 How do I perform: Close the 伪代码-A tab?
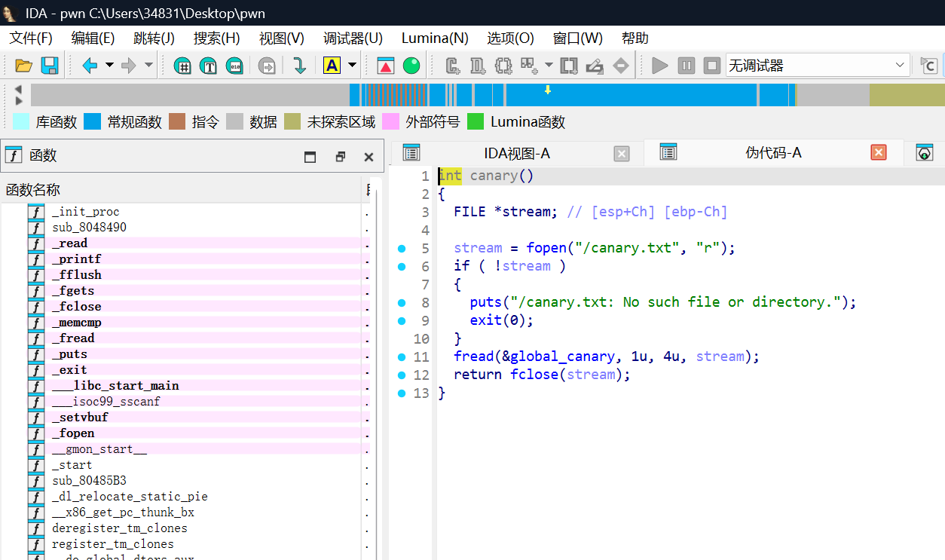pyautogui.click(x=879, y=153)
